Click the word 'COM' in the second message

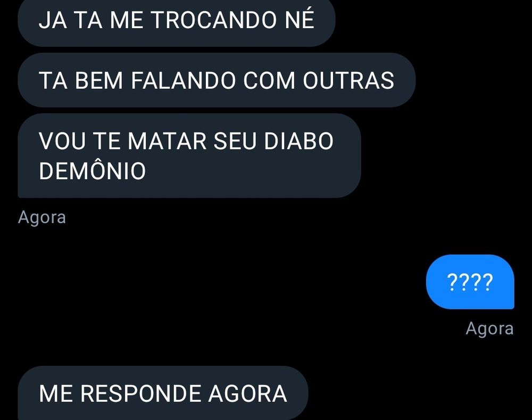coord(269,81)
